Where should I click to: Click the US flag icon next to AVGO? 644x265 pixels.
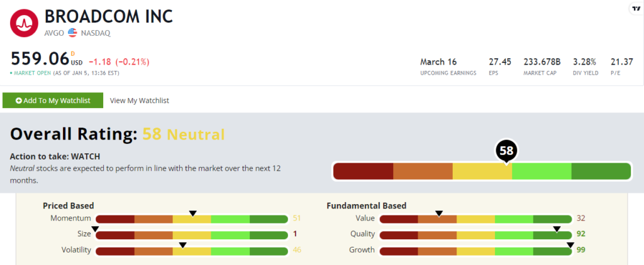pos(73,33)
